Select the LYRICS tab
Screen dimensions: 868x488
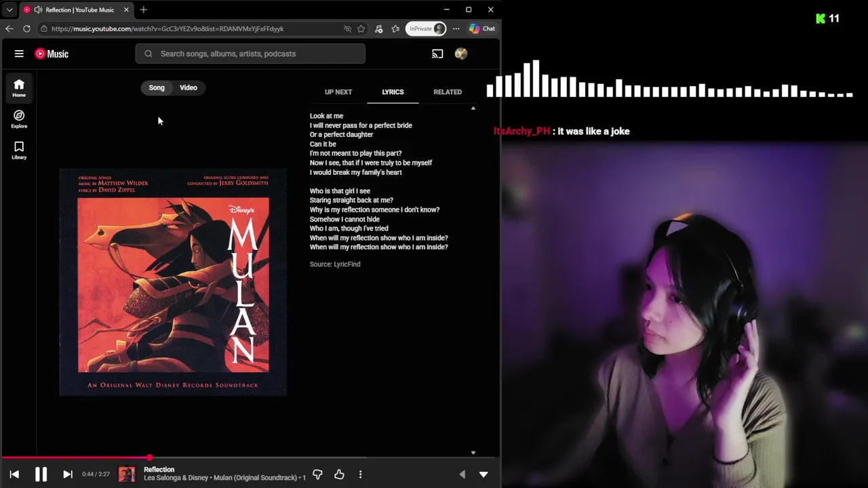(x=393, y=91)
